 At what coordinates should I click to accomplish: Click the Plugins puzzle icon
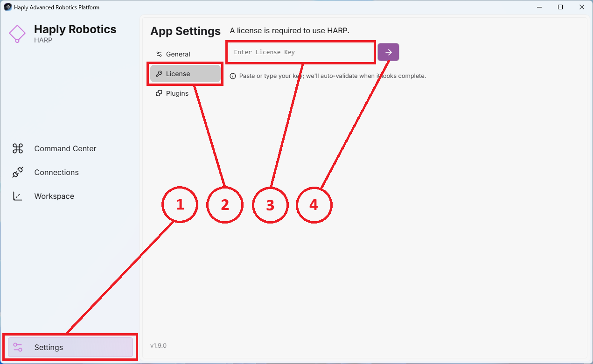159,93
